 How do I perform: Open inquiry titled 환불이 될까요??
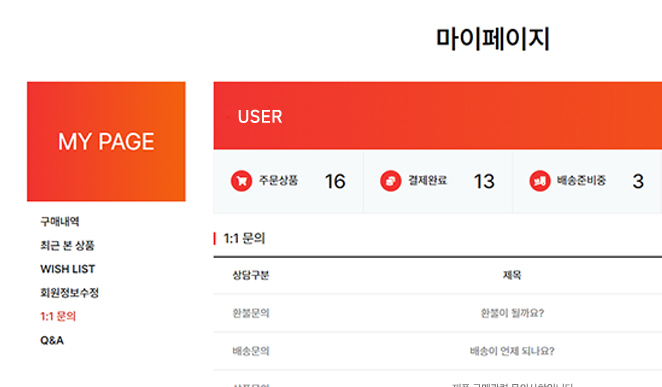[512, 313]
